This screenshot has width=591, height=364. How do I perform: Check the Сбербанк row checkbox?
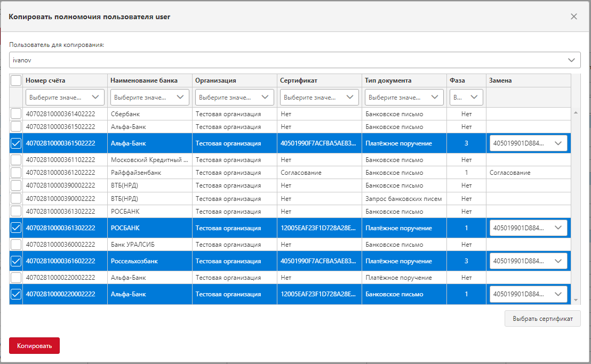pos(16,114)
